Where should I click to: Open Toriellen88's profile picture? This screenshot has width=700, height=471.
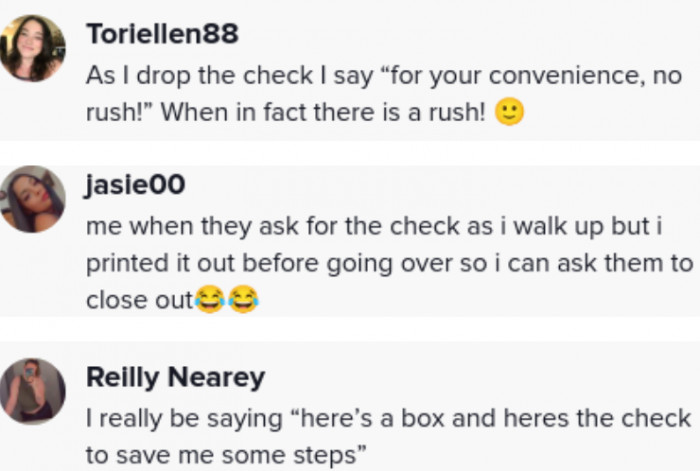click(x=33, y=48)
